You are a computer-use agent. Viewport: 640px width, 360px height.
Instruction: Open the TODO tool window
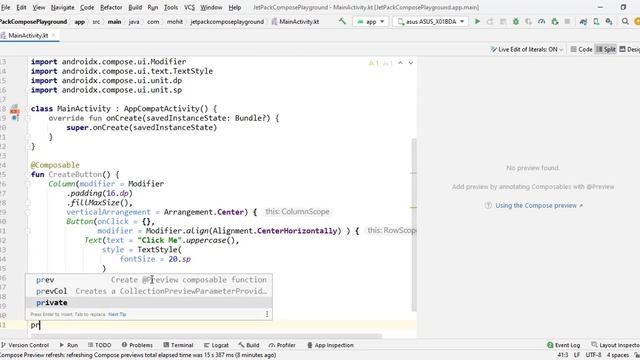[x=100, y=345]
